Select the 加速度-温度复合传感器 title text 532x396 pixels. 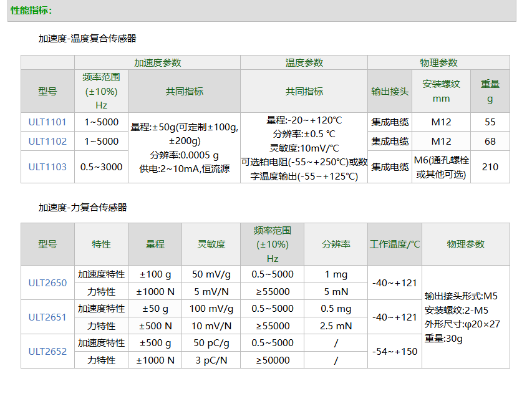point(87,38)
